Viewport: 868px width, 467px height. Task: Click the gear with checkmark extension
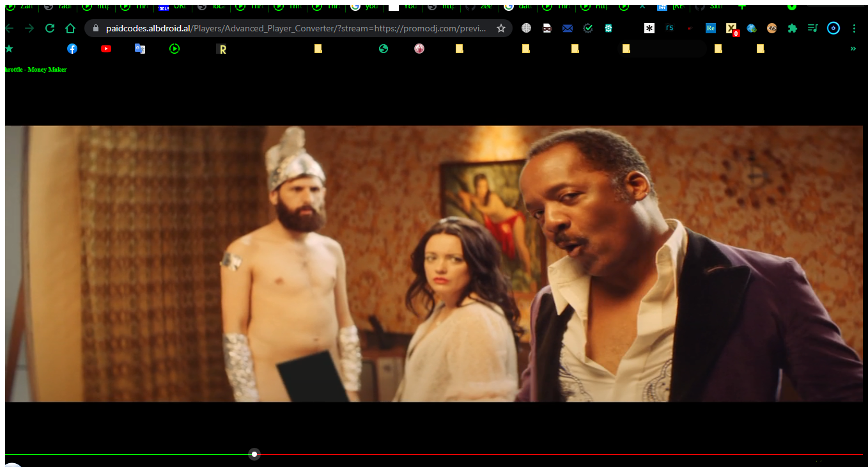(x=588, y=28)
